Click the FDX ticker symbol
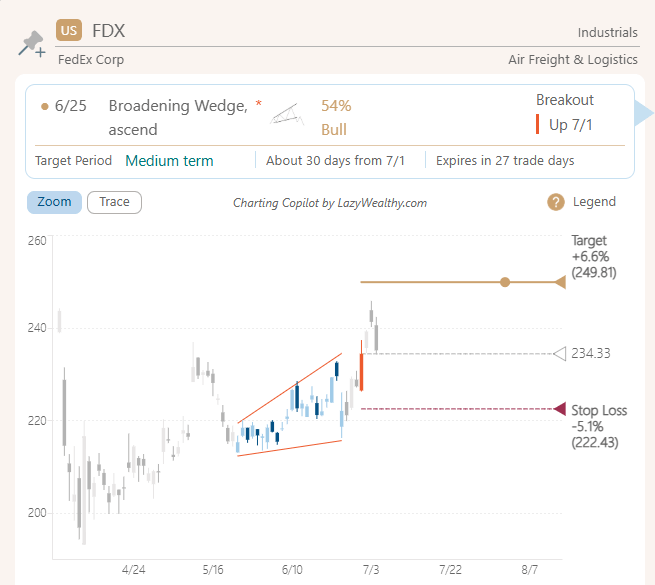 click(x=109, y=30)
